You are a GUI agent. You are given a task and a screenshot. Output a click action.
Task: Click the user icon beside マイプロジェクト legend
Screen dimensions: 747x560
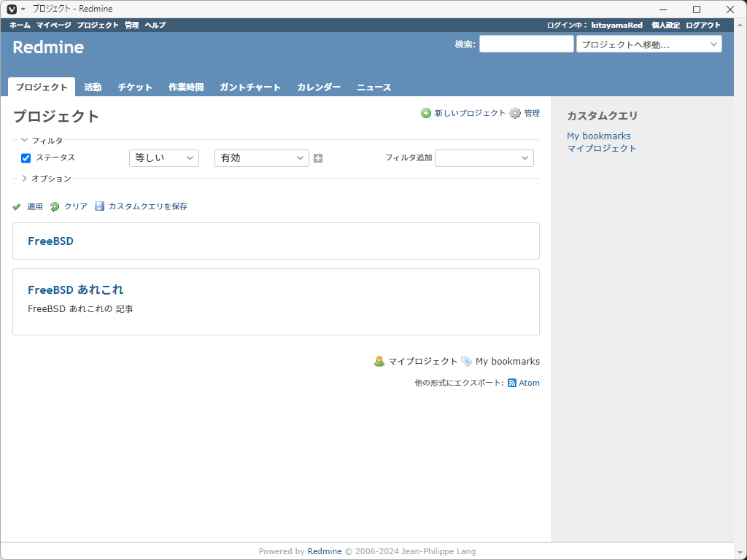point(379,362)
